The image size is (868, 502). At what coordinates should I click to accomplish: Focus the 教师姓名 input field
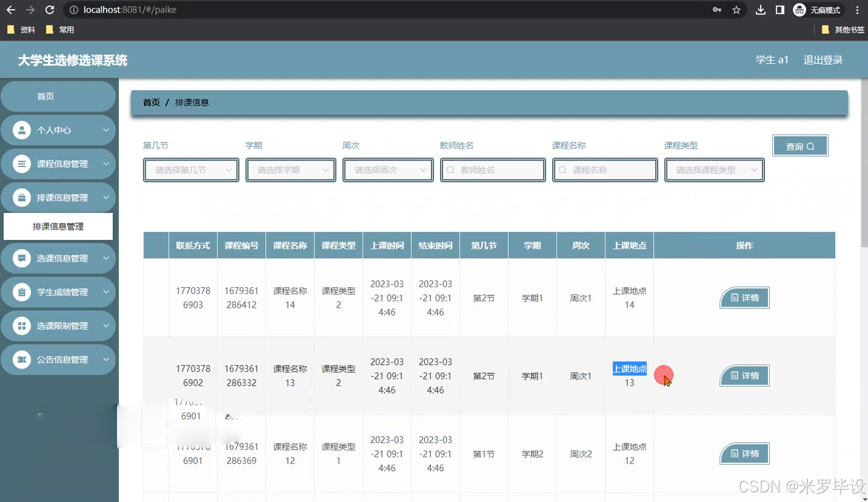click(492, 170)
